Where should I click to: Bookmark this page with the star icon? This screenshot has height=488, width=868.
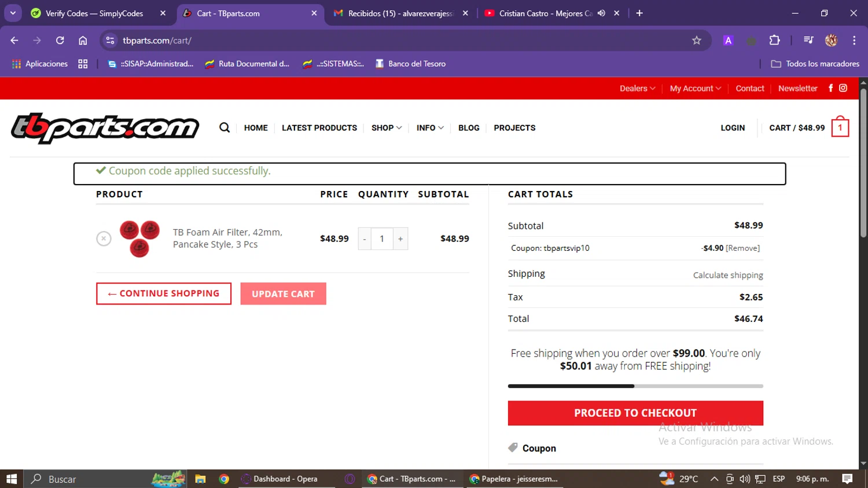(697, 41)
